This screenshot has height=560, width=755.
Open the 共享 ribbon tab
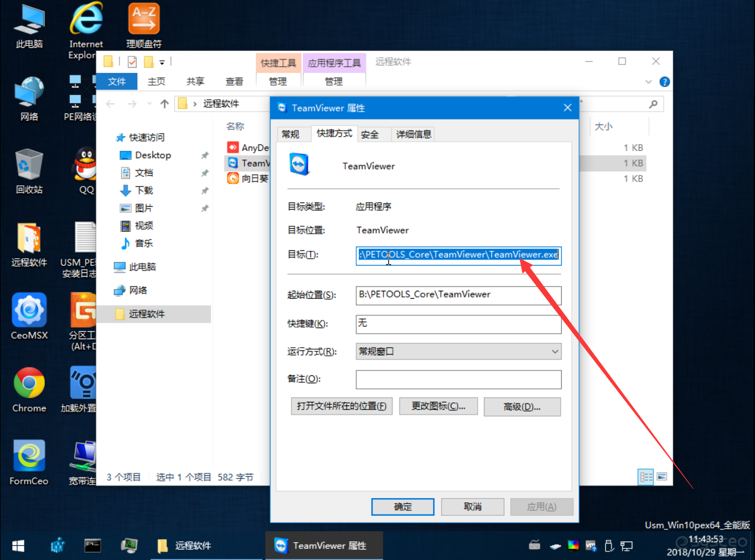coord(196,82)
